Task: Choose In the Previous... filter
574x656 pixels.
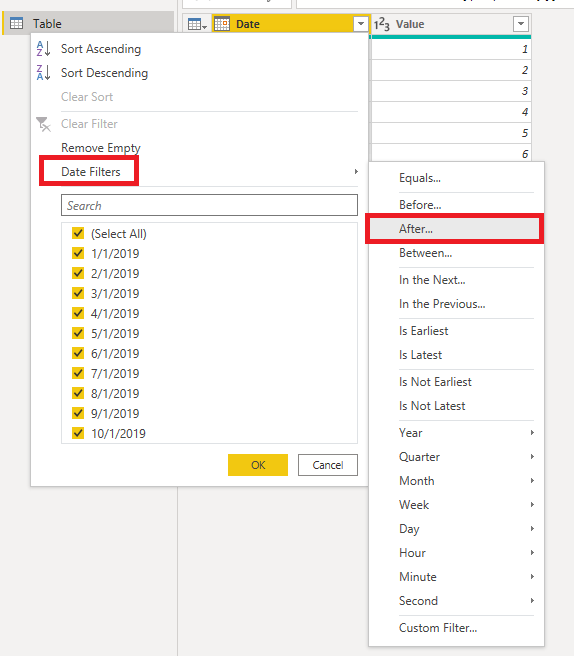Action: (442, 304)
